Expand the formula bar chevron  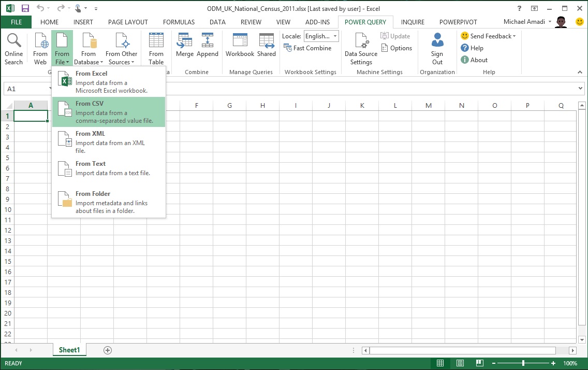(x=581, y=89)
